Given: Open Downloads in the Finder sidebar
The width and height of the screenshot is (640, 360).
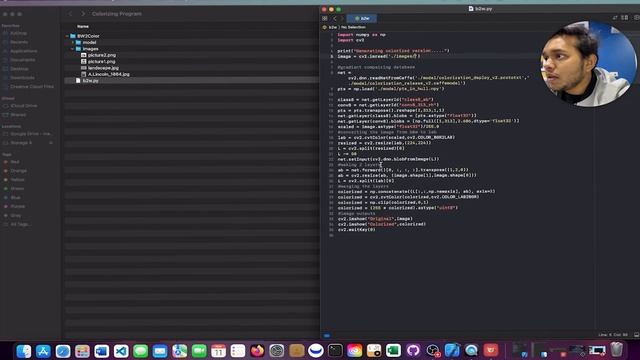Looking at the screenshot, I should tap(22, 78).
